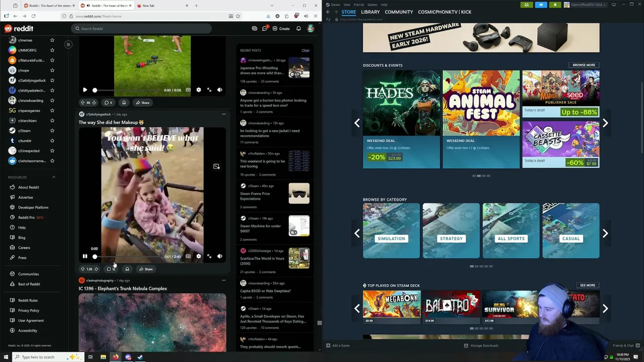Open a new Firefox tab
This screenshot has height=362, width=644.
pos(196,6)
